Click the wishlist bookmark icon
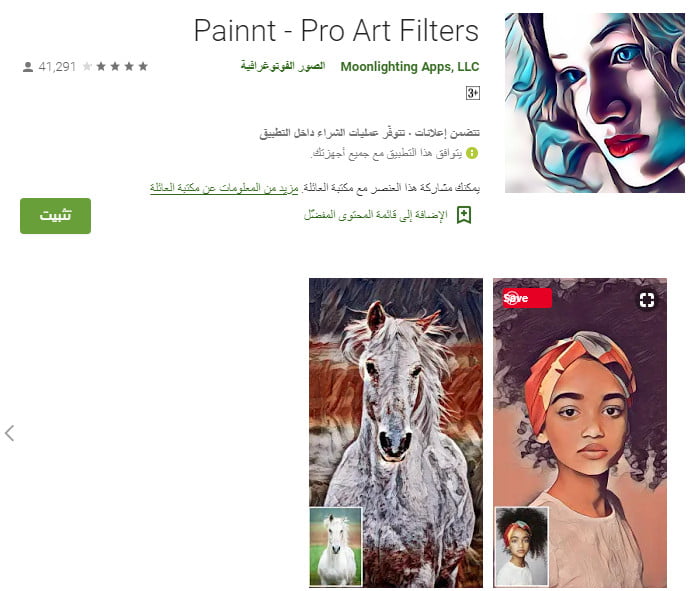The width and height of the screenshot is (695, 591). click(464, 215)
